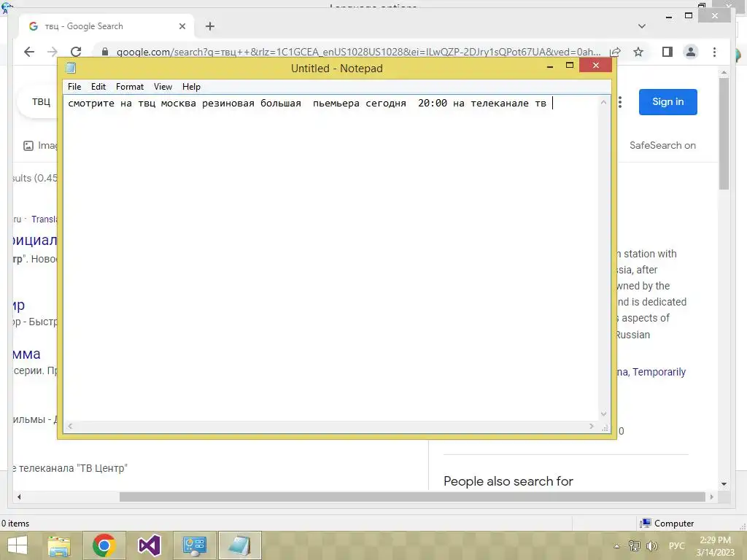
Task: Click Notepad vertical scrollbar down arrow
Action: (x=603, y=414)
